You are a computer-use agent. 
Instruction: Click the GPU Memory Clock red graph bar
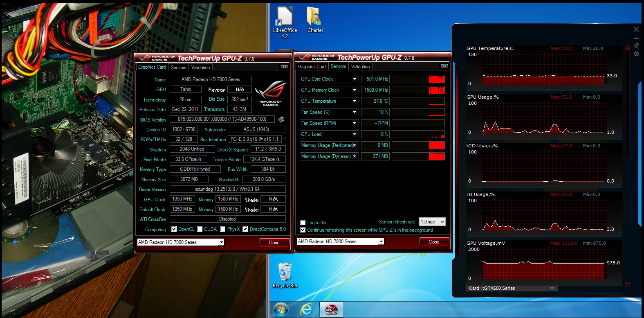click(437, 90)
